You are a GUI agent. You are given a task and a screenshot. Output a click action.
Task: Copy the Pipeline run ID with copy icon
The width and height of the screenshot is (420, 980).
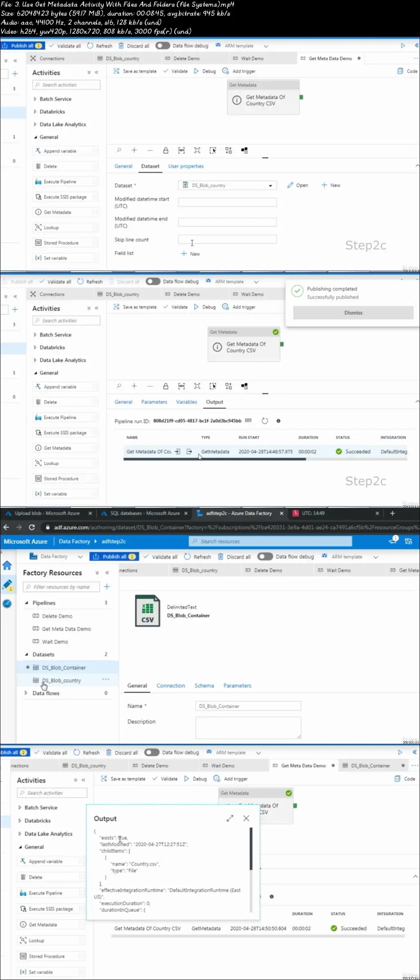pyautogui.click(x=248, y=421)
